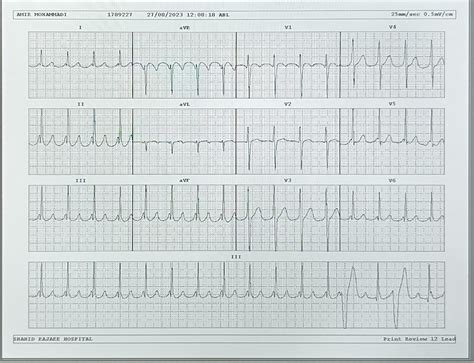The width and height of the screenshot is (474, 363).
Task: Select the V4 waveform panel
Action: pos(392,65)
